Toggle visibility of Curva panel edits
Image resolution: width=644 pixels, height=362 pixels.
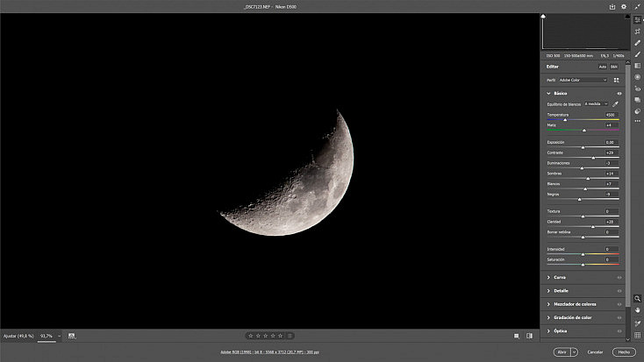619,278
